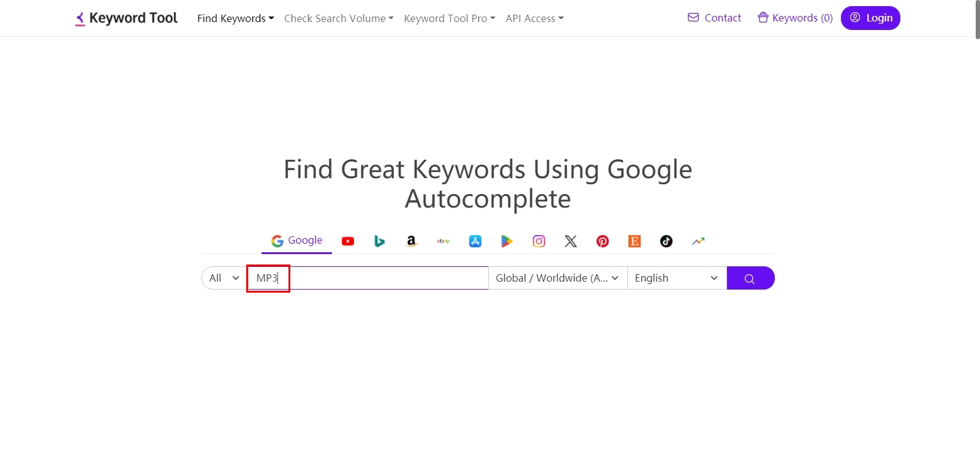This screenshot has height=450, width=980.
Task: Open the Global / Worldwide location dropdown
Action: click(x=557, y=278)
